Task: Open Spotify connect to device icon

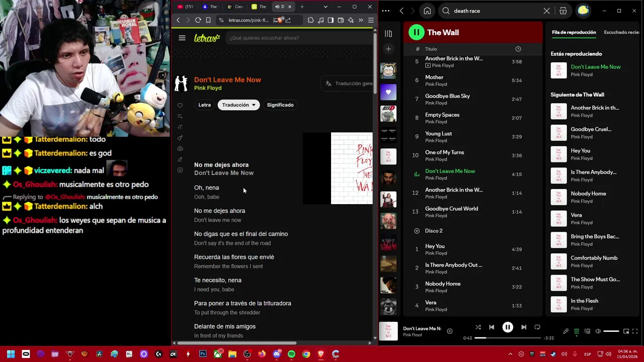Action: [x=587, y=331]
